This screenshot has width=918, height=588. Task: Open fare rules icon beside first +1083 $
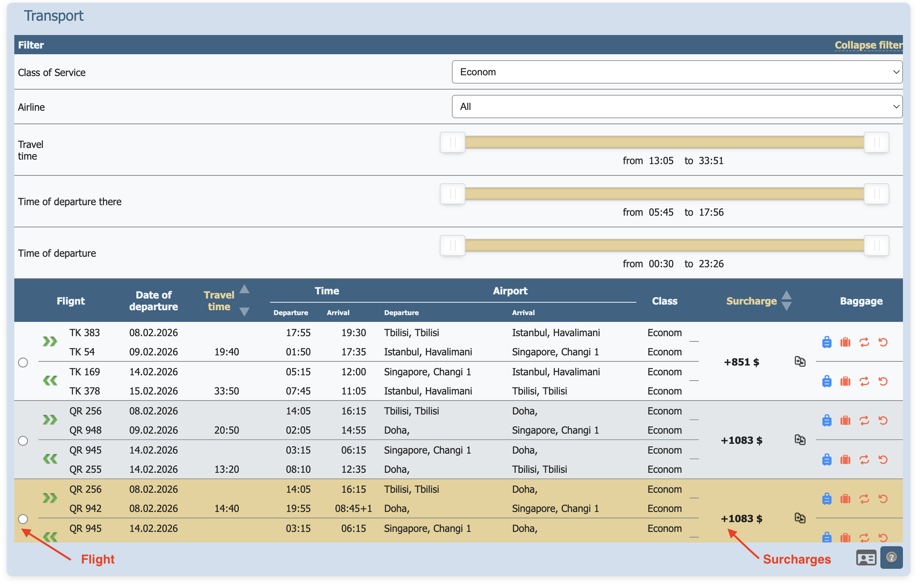click(x=800, y=439)
